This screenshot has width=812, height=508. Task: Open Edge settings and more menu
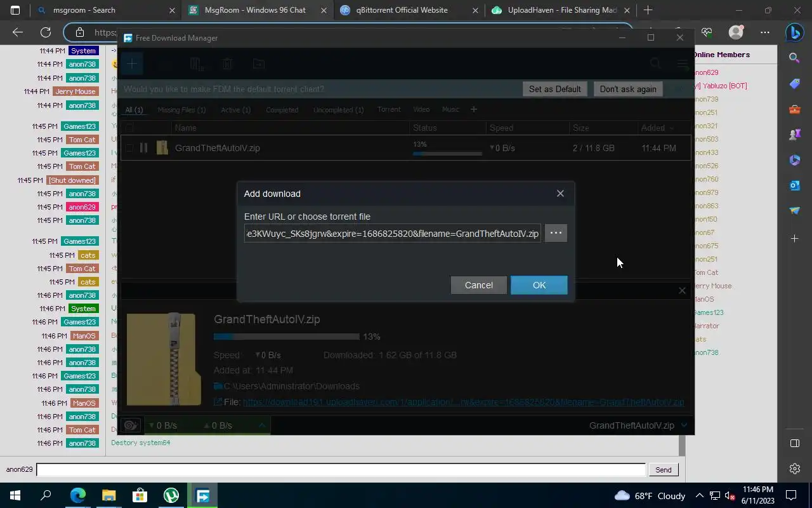pos(765,32)
